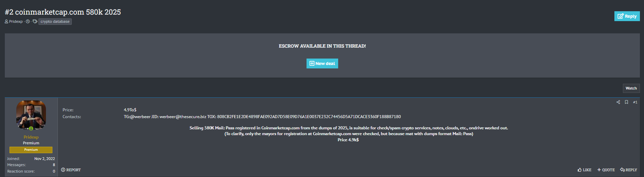The image size is (644, 177).
Task: Open post permalink #1
Action: tap(635, 102)
